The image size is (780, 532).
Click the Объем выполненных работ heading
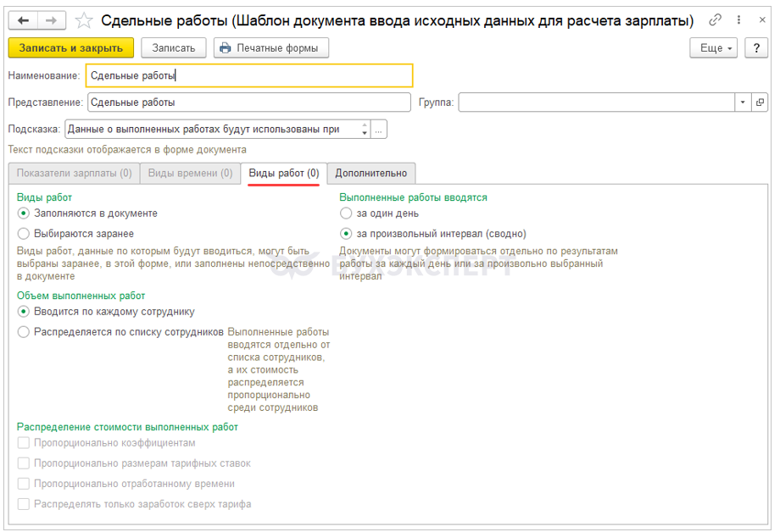(81, 296)
